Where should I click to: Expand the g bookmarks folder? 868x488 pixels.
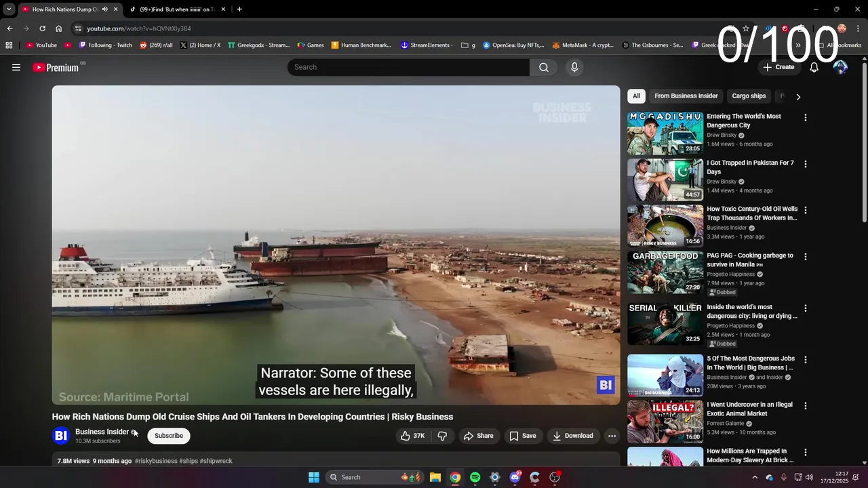(468, 45)
